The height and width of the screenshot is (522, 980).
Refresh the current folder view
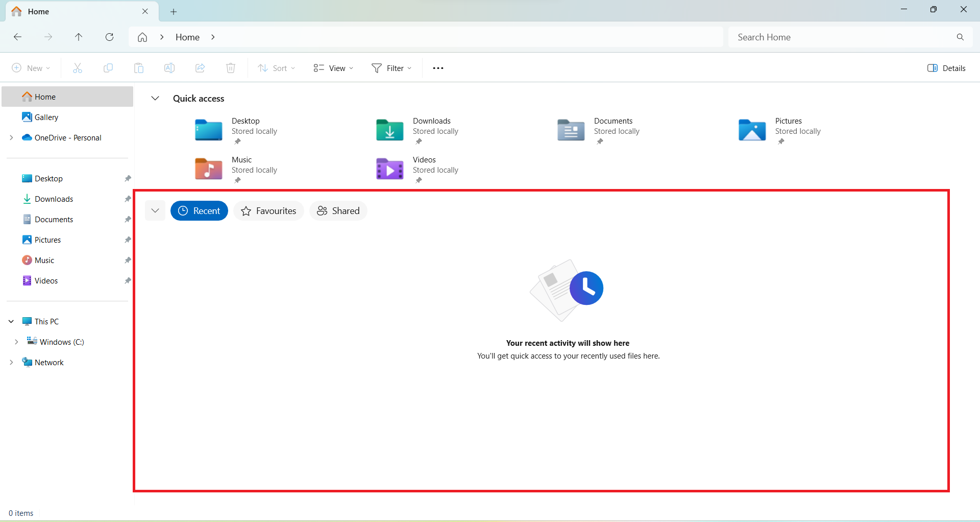[109, 37]
